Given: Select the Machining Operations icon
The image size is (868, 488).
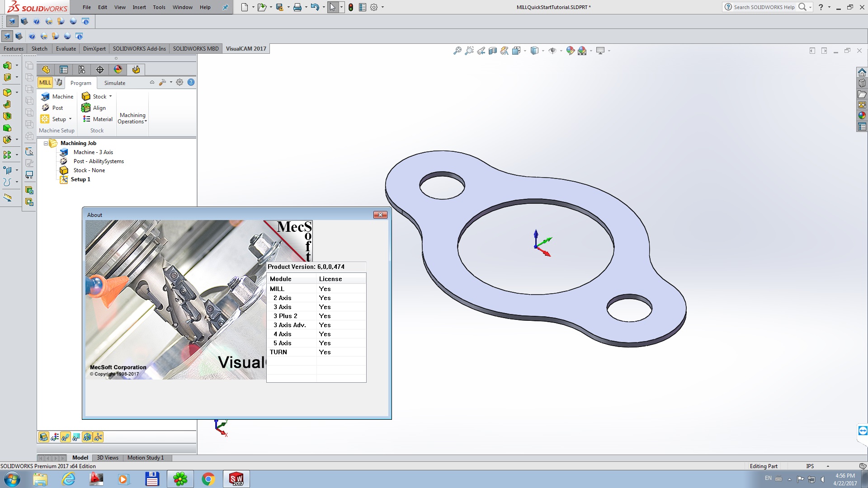Looking at the screenshot, I should [131, 118].
